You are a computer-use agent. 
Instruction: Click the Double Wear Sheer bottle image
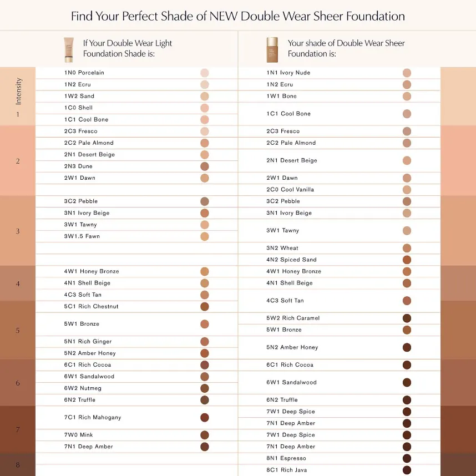[272, 50]
